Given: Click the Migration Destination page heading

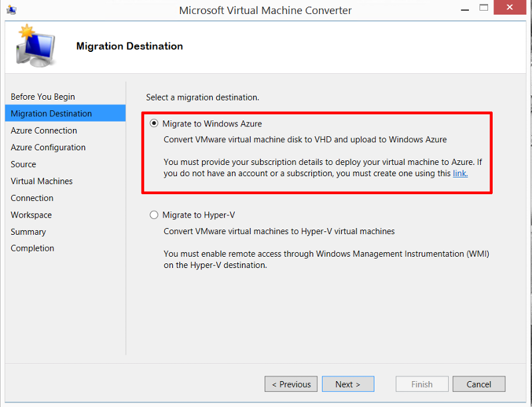Looking at the screenshot, I should point(129,46).
